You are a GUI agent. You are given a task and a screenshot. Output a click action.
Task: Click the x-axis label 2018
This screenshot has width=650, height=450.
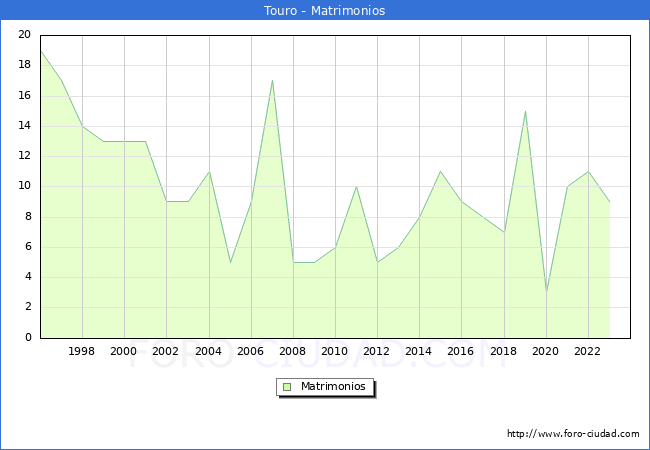coord(504,351)
